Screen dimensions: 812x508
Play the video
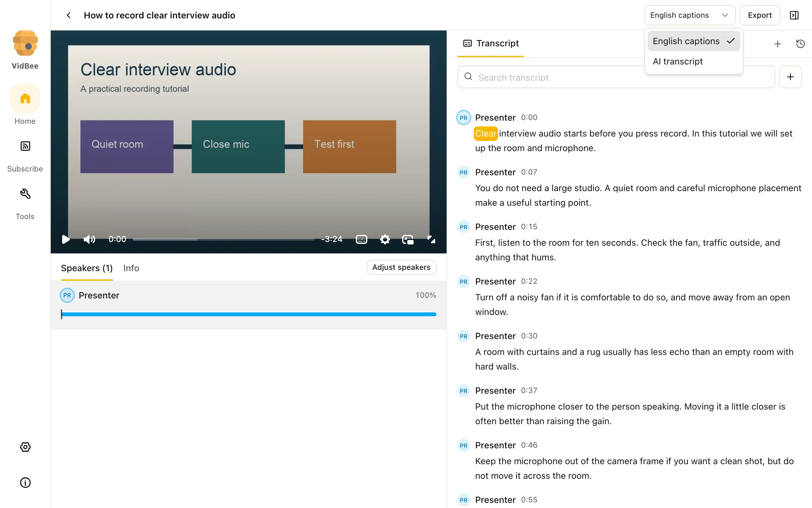[x=66, y=239]
